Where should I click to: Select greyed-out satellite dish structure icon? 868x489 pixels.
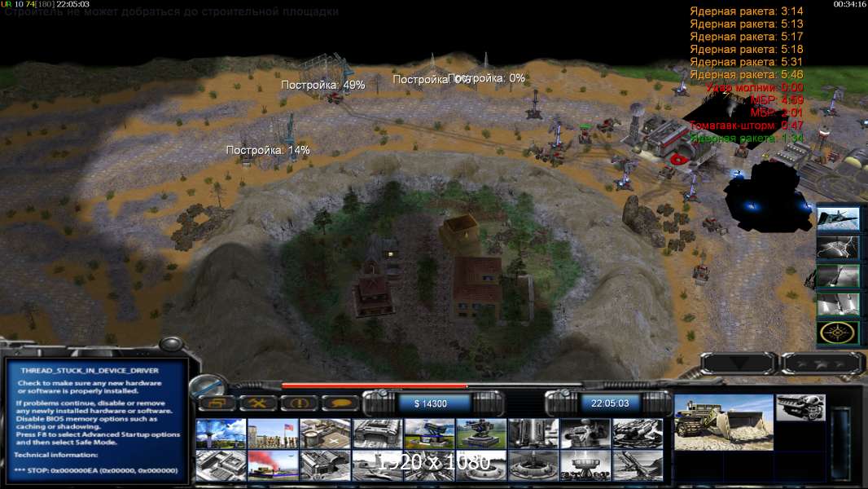pos(585,465)
